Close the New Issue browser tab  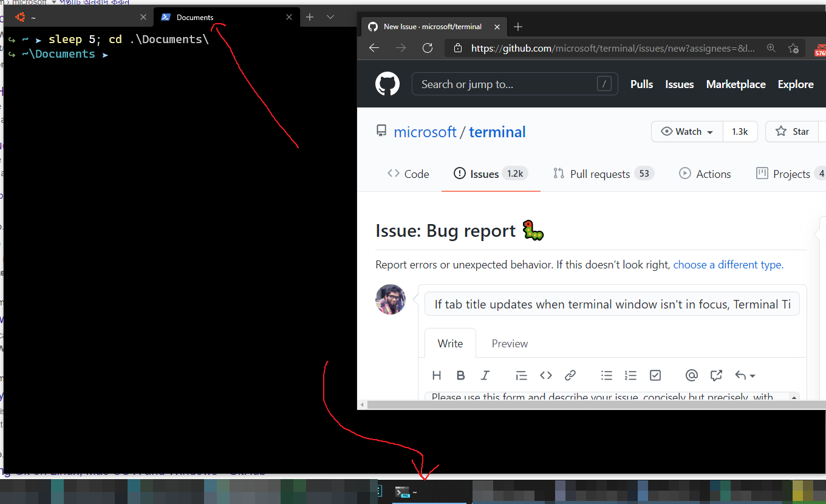click(x=497, y=27)
